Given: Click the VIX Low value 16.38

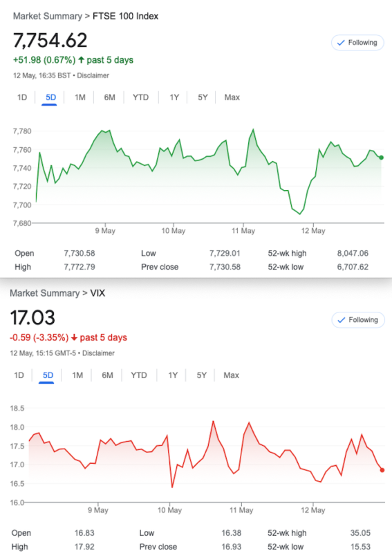Looking at the screenshot, I should tap(231, 533).
